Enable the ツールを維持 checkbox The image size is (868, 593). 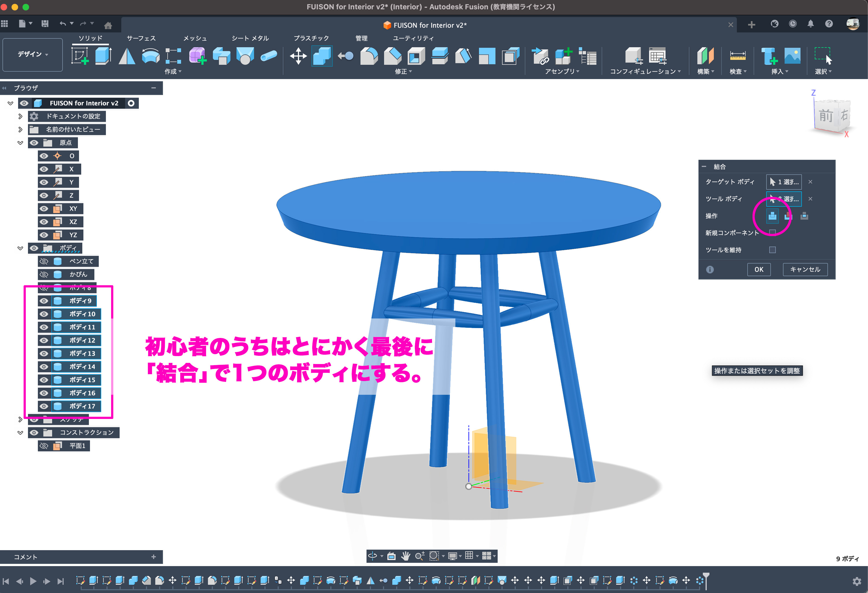(772, 250)
